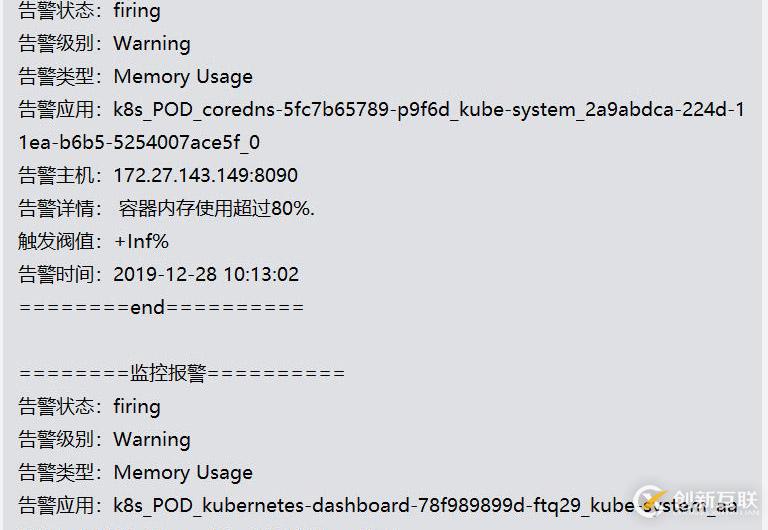Viewport: 768px width, 530px height.
Task: Click the 告警详情 label
Action: [59, 208]
